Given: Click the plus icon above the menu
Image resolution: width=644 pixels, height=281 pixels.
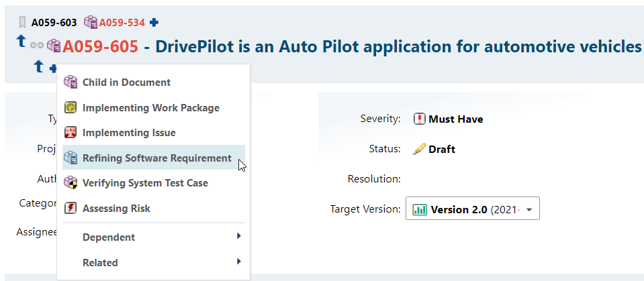Looking at the screenshot, I should 52,68.
